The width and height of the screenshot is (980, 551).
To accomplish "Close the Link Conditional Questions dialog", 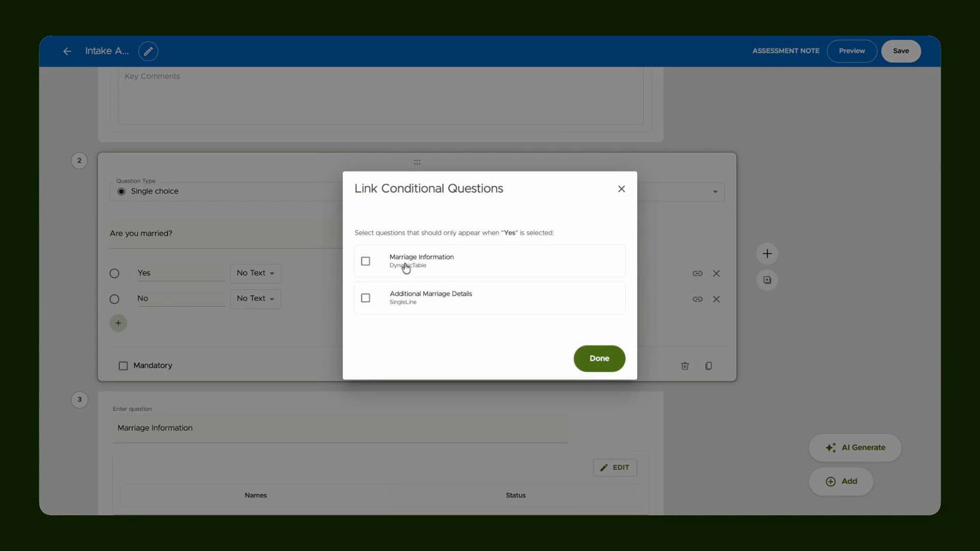I will pos(621,189).
